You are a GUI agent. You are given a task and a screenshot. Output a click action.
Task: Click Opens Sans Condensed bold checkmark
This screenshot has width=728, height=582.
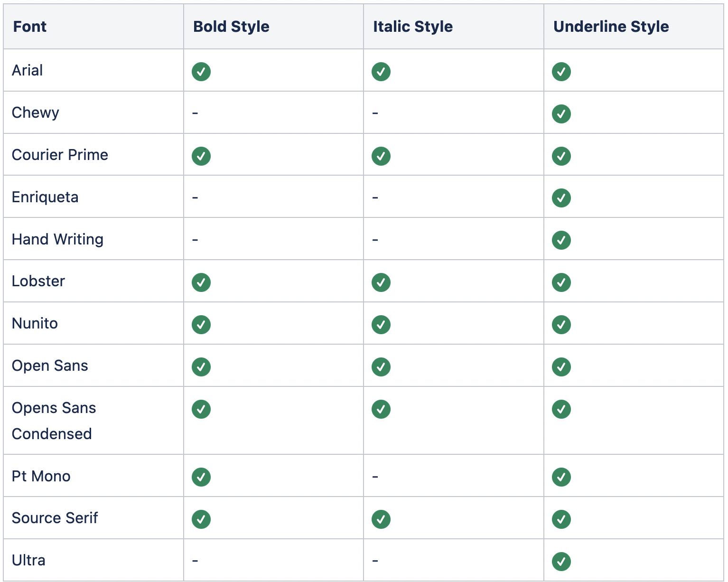(x=201, y=409)
